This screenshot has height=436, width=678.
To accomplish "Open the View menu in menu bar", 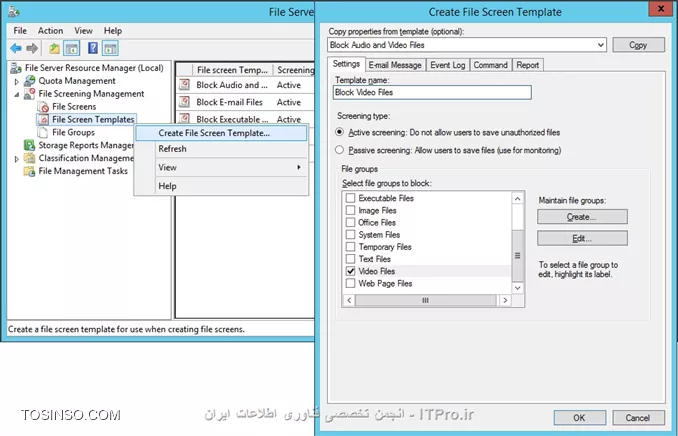I will [x=83, y=31].
